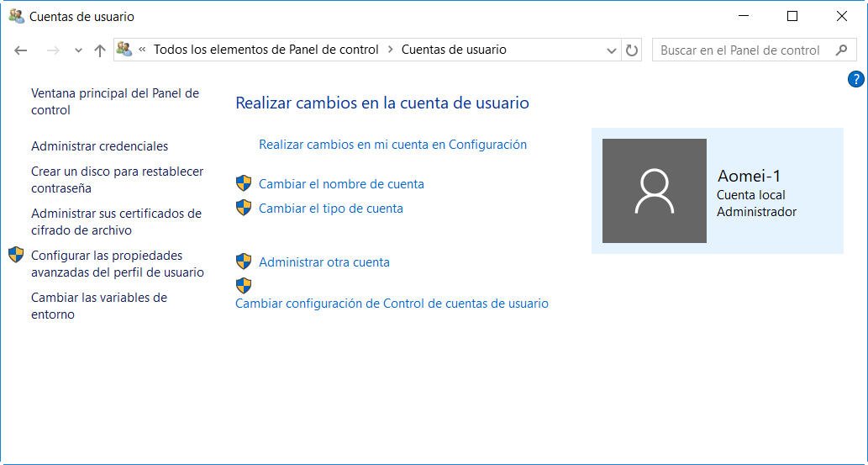Open recent locations dropdown chevron
This screenshot has width=868, height=465.
click(79, 50)
